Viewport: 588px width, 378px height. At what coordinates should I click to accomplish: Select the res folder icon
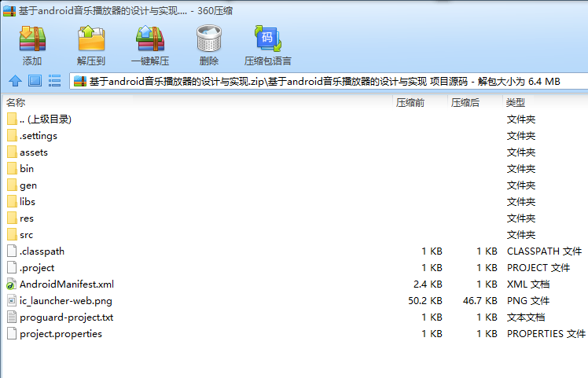tap(12, 218)
